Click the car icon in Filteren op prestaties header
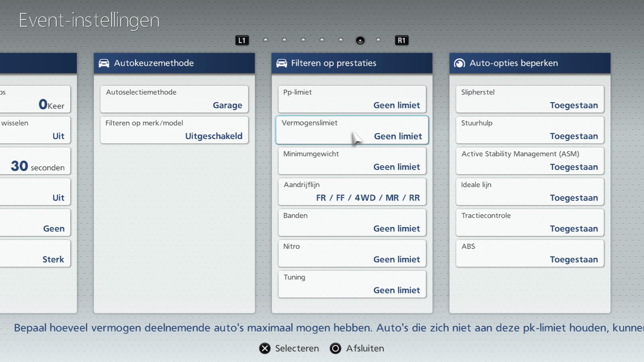The image size is (644, 362). pyautogui.click(x=281, y=63)
